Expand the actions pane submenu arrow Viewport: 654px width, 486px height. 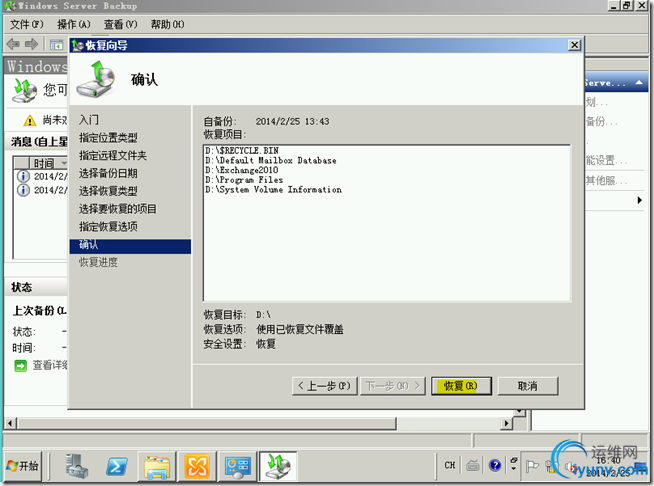click(x=639, y=200)
